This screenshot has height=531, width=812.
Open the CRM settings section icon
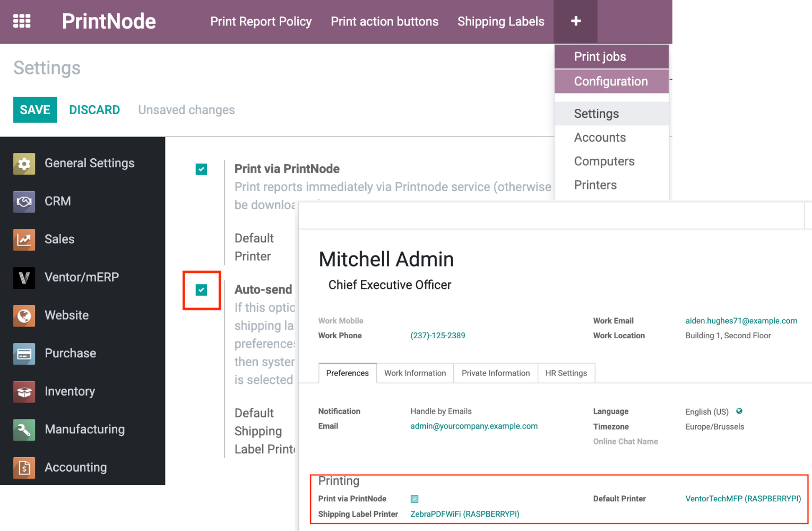pos(24,202)
